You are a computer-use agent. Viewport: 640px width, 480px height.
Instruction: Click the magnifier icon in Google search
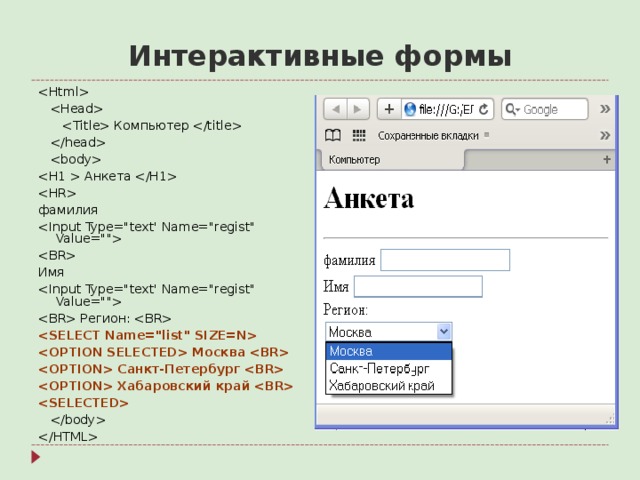click(511, 109)
